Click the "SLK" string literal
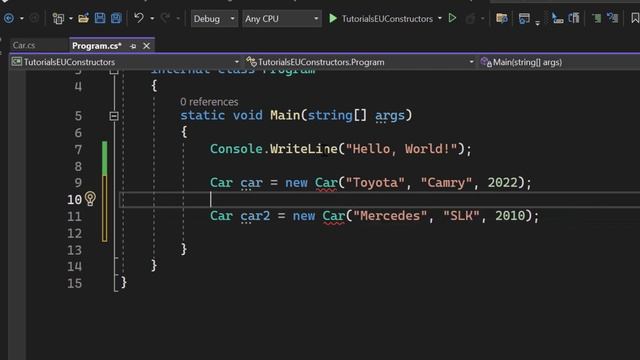The height and width of the screenshot is (360, 640). click(461, 216)
